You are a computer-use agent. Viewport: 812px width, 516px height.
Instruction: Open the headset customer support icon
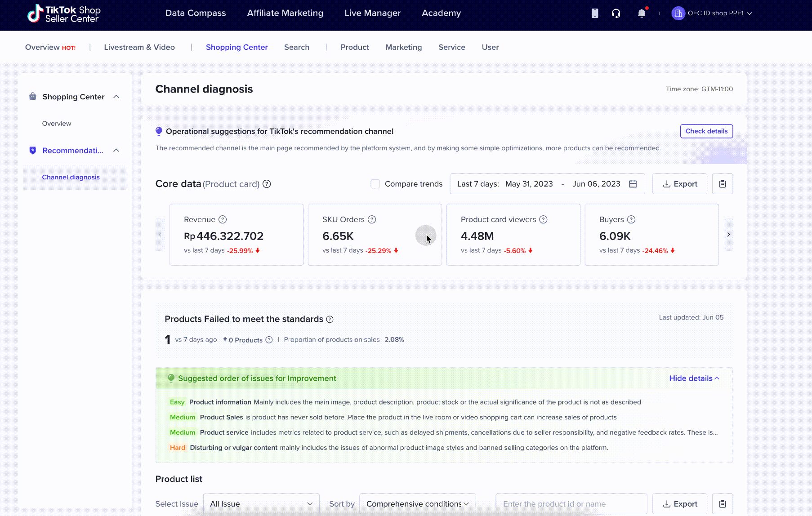[616, 13]
